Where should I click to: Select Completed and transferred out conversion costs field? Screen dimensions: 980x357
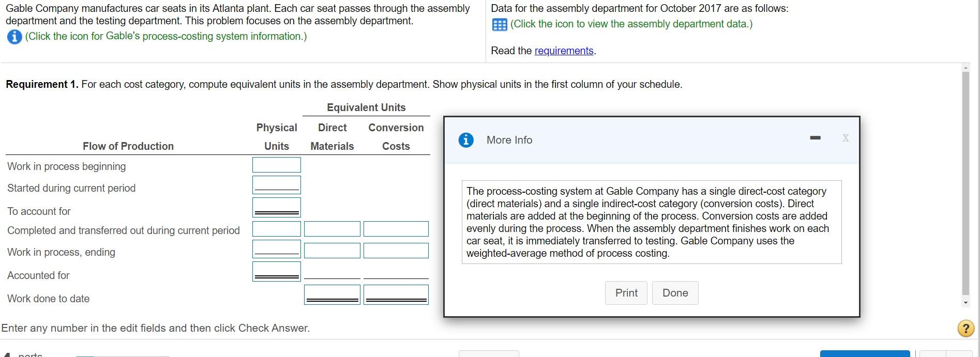tap(396, 229)
